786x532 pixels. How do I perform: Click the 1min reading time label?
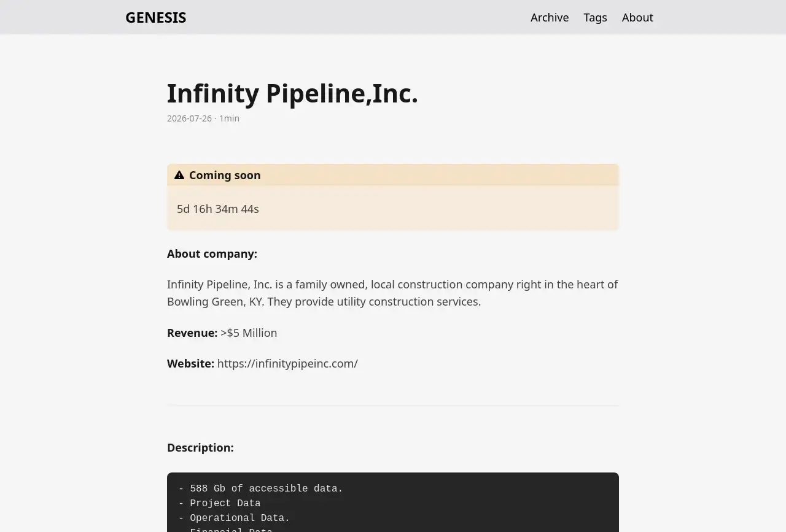click(229, 118)
